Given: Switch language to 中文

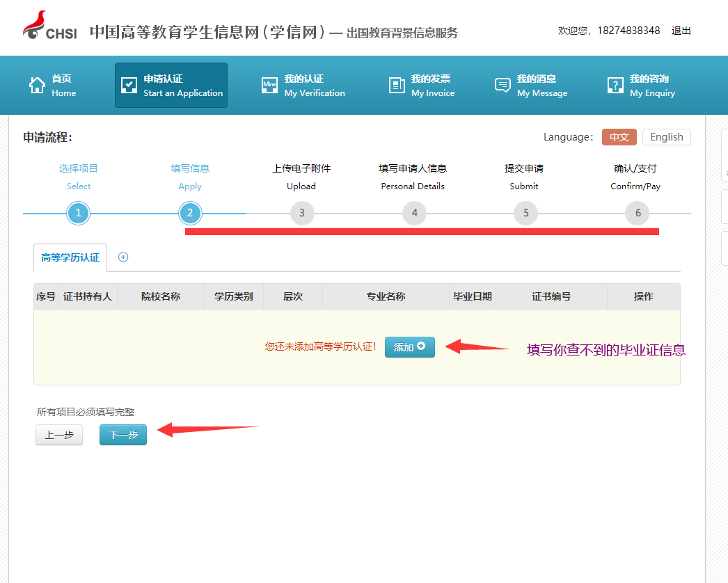Looking at the screenshot, I should [x=619, y=137].
